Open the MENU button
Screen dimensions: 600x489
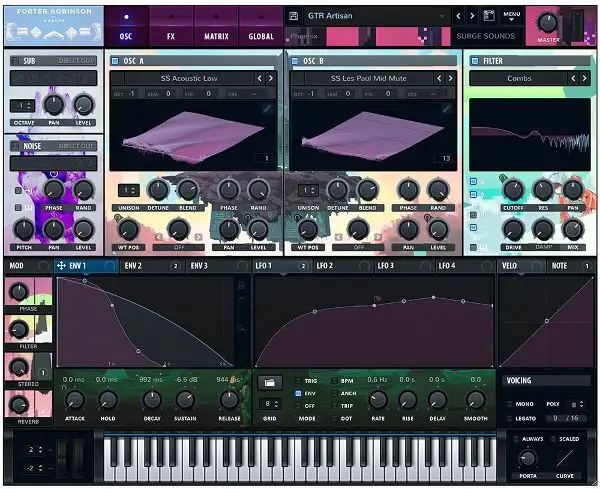pyautogui.click(x=512, y=16)
